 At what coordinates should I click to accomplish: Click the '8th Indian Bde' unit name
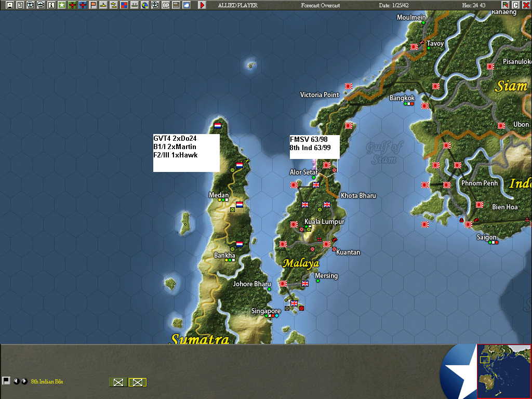click(x=47, y=381)
